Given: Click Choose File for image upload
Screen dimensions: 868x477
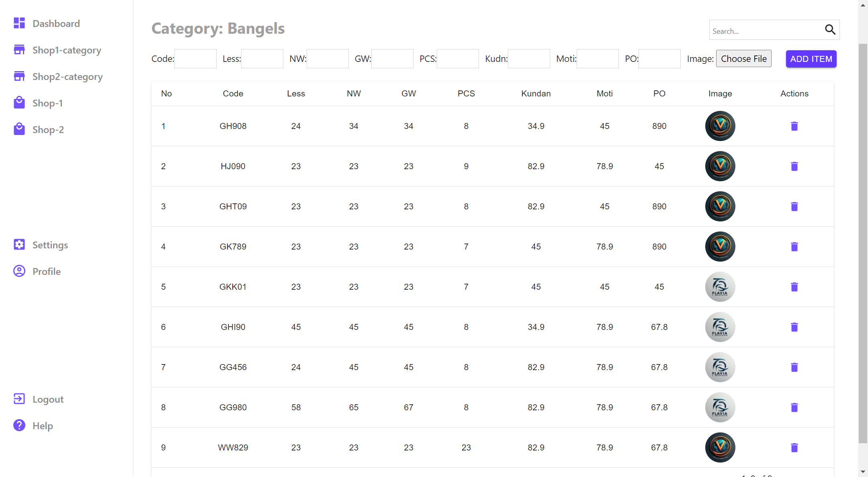Looking at the screenshot, I should point(743,59).
